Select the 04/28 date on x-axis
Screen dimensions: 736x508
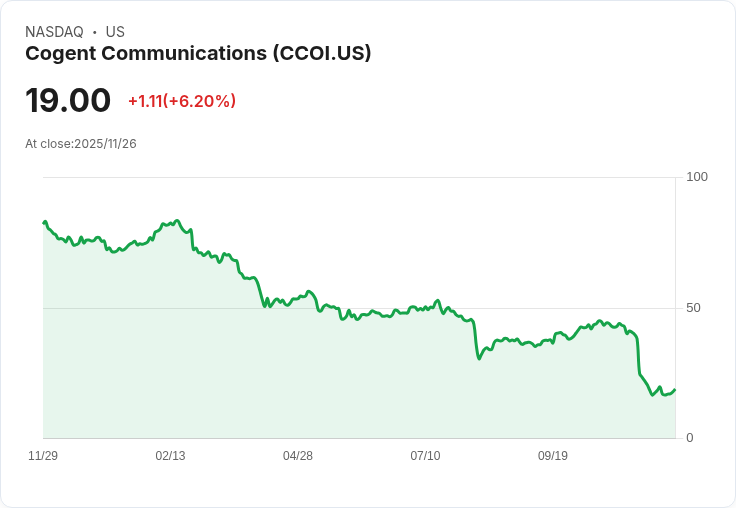298,456
